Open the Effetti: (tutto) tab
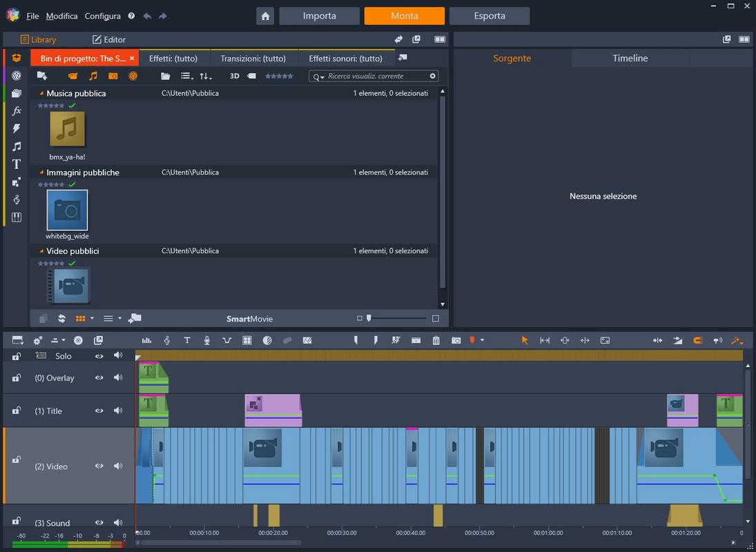 coord(173,58)
